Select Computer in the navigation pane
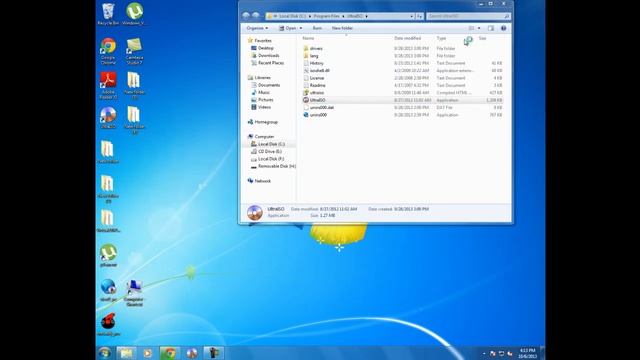 tap(264, 136)
